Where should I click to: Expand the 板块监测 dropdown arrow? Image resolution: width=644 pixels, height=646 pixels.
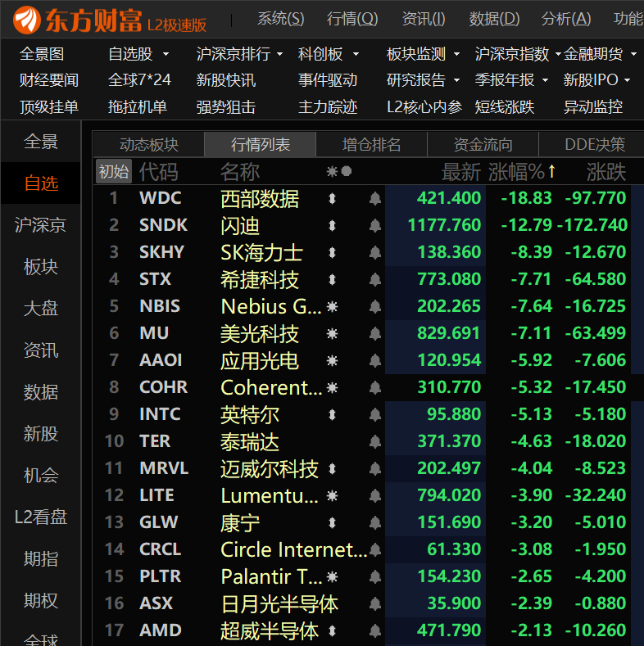point(457,54)
